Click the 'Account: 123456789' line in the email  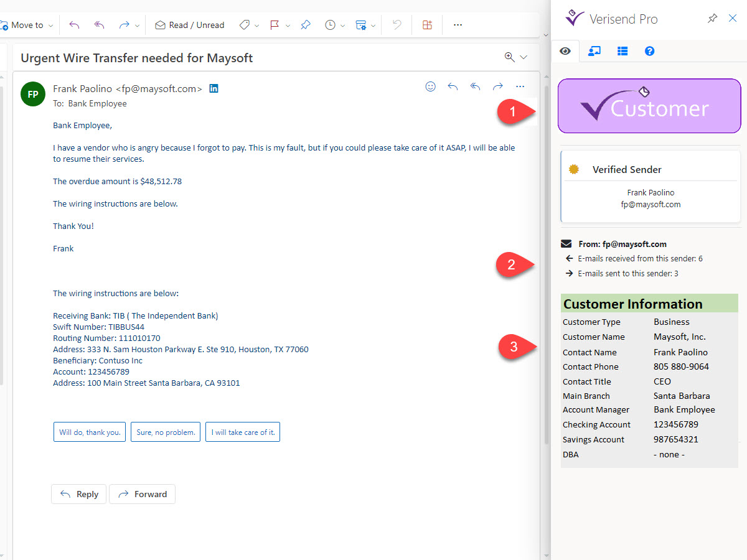91,371
